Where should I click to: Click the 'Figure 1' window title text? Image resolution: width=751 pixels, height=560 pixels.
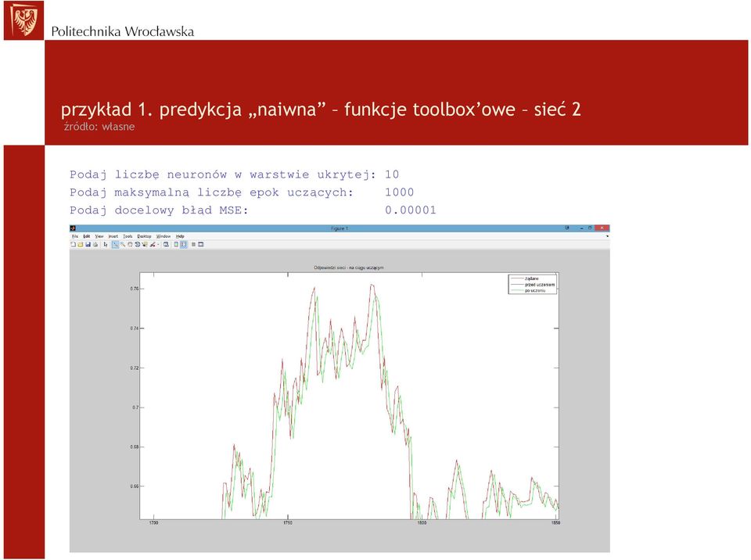[340, 228]
